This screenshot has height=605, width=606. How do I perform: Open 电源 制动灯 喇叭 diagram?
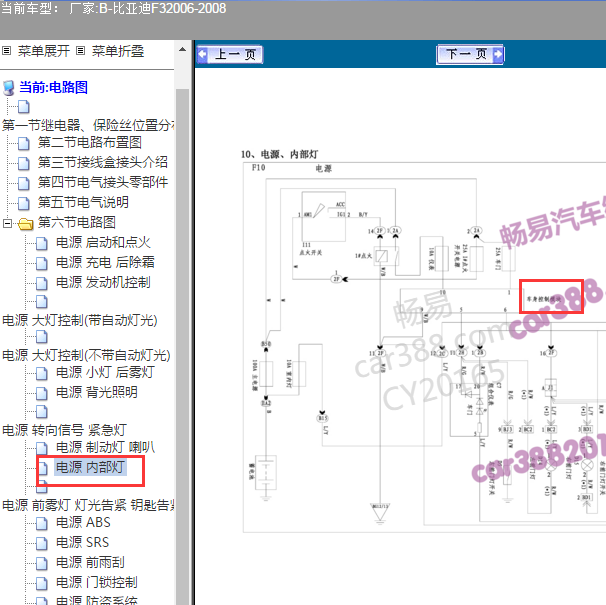coord(105,447)
